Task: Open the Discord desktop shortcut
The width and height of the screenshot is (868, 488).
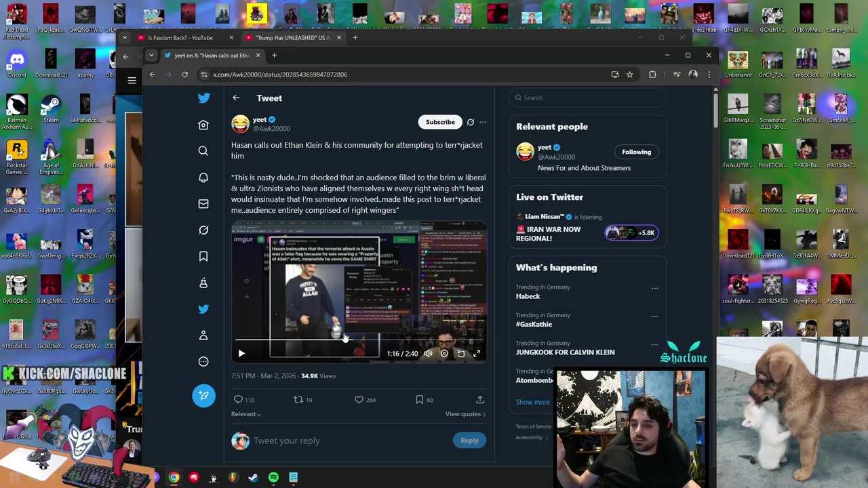Action: (x=17, y=62)
